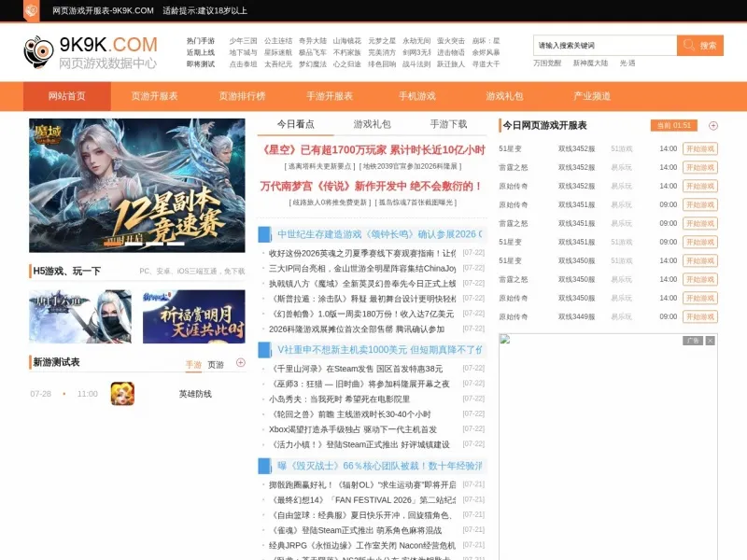Click 开始游戏 for 原始传奇 双线3449服

tap(700, 316)
